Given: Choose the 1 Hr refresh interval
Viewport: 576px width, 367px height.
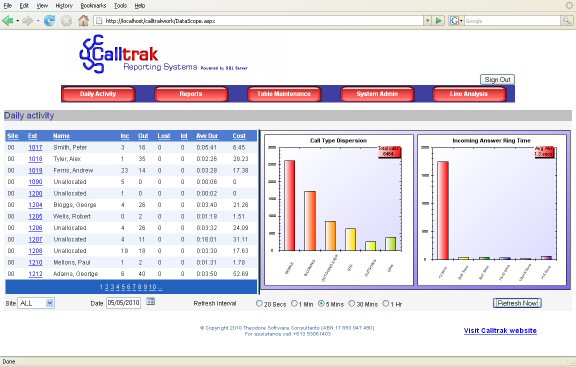Looking at the screenshot, I should 385,303.
